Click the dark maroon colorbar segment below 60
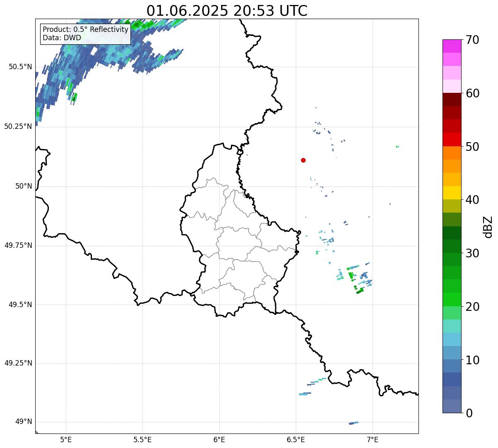 pyautogui.click(x=452, y=99)
